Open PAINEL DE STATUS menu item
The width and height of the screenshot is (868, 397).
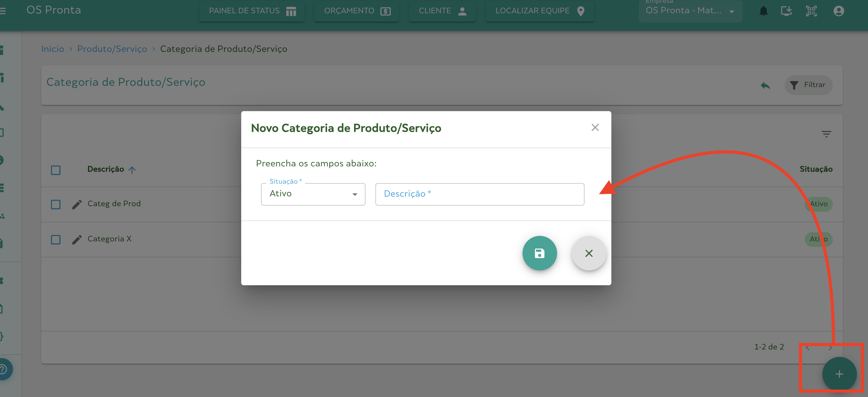252,11
